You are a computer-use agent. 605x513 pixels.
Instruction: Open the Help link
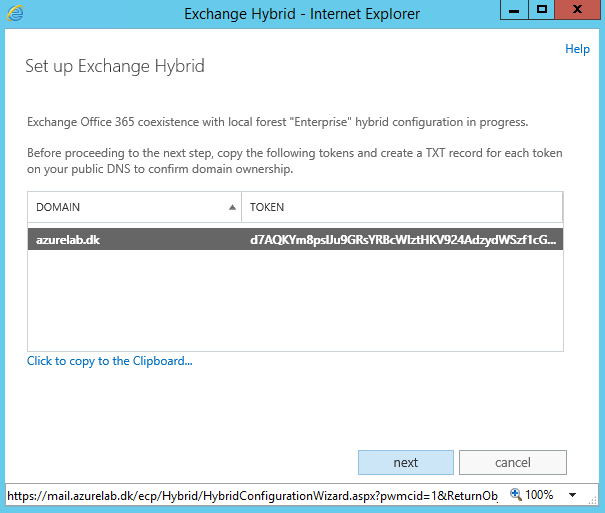click(577, 49)
